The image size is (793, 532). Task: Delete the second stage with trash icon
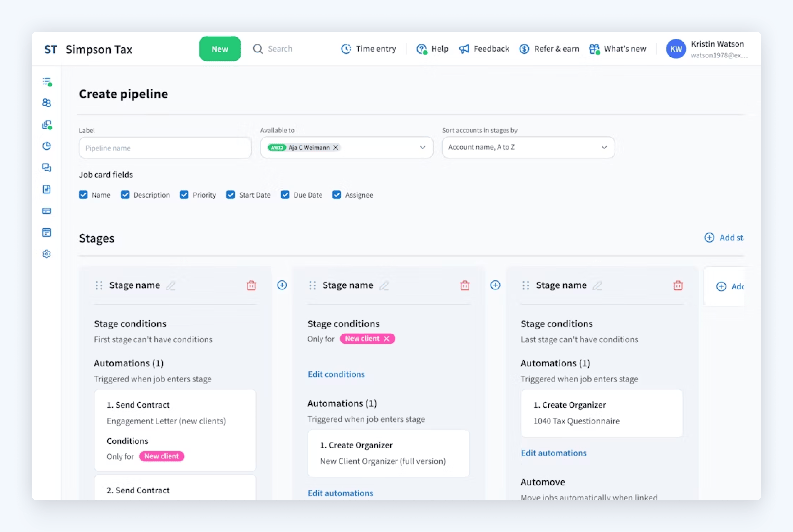coord(465,285)
